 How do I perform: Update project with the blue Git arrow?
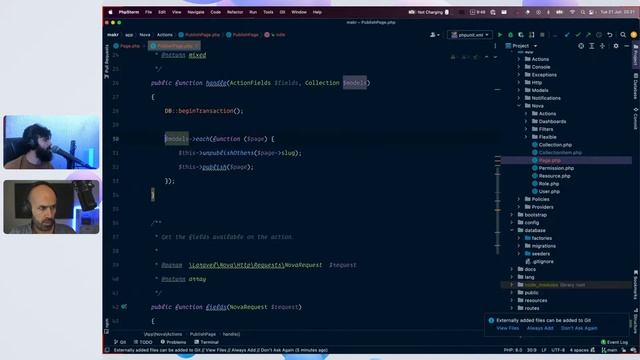point(567,35)
